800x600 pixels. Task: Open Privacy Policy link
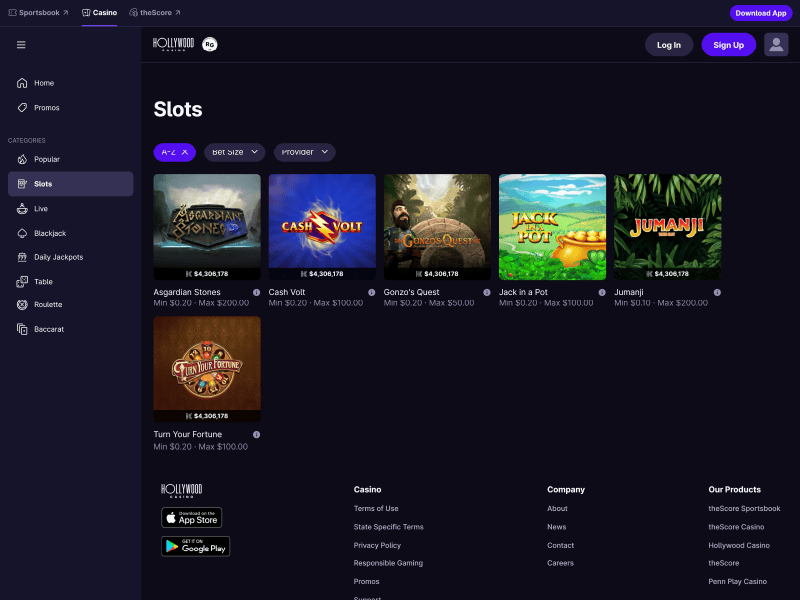(377, 545)
